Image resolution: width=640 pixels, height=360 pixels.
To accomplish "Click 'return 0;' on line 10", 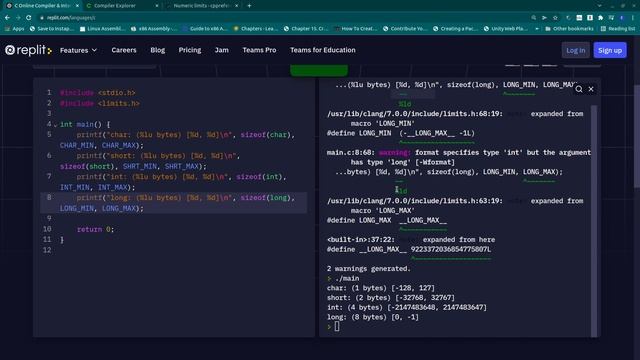I will (96, 229).
